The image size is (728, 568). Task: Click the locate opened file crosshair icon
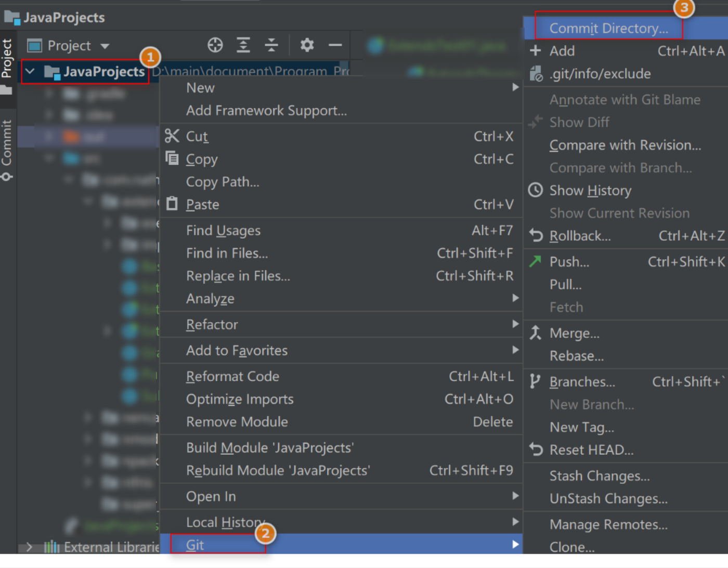[215, 45]
